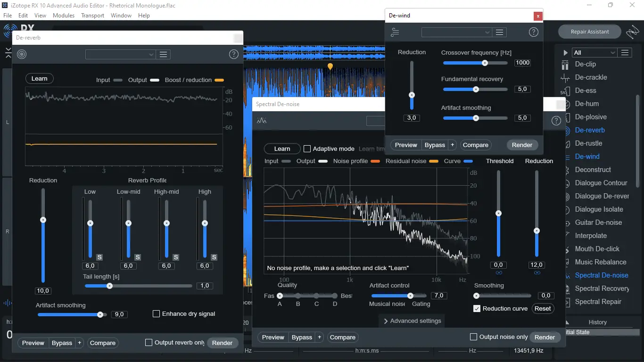The width and height of the screenshot is (644, 362).
Task: Open the Edit menu
Action: (23, 15)
